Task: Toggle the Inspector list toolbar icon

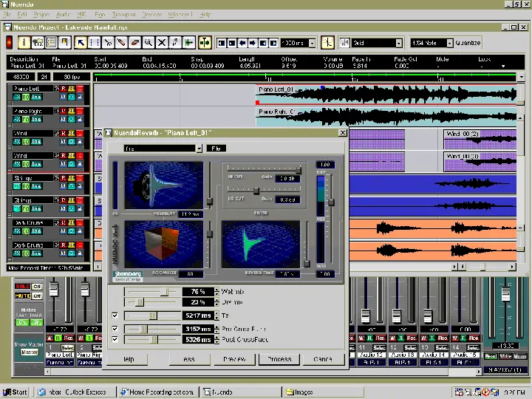Action: (51, 43)
